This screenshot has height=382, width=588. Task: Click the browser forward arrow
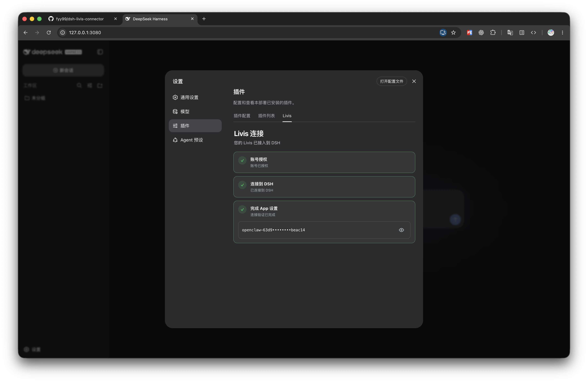[x=37, y=33]
